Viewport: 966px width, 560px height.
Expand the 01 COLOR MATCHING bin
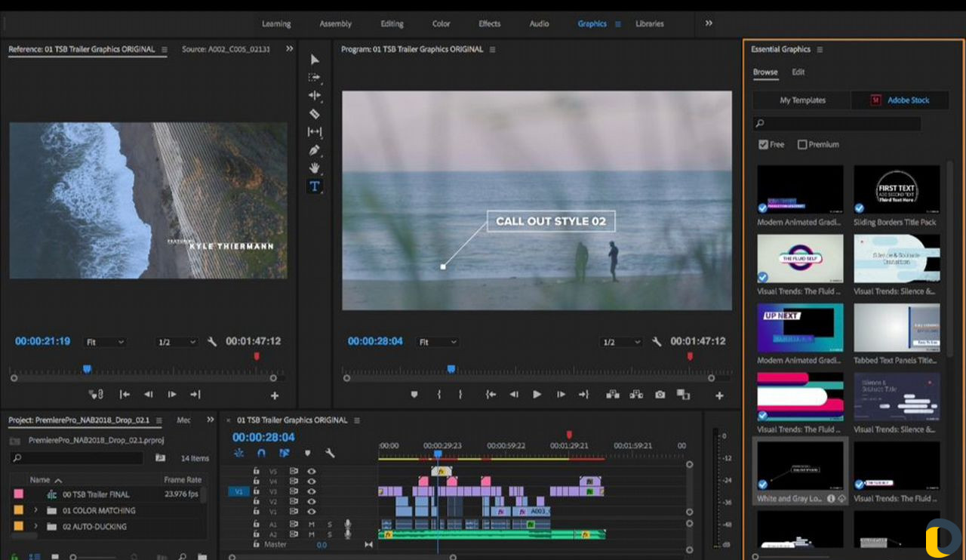(35, 510)
